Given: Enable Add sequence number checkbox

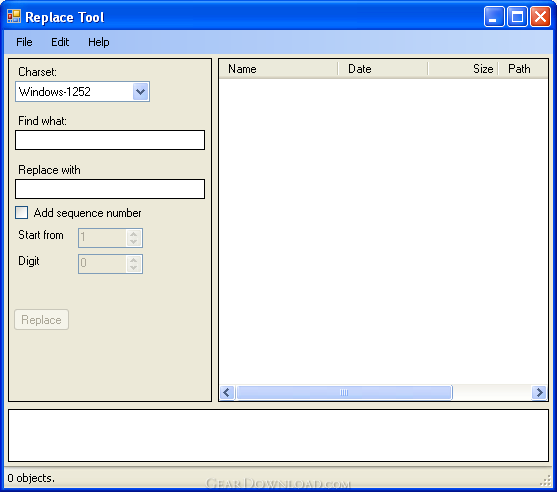Looking at the screenshot, I should (22, 213).
